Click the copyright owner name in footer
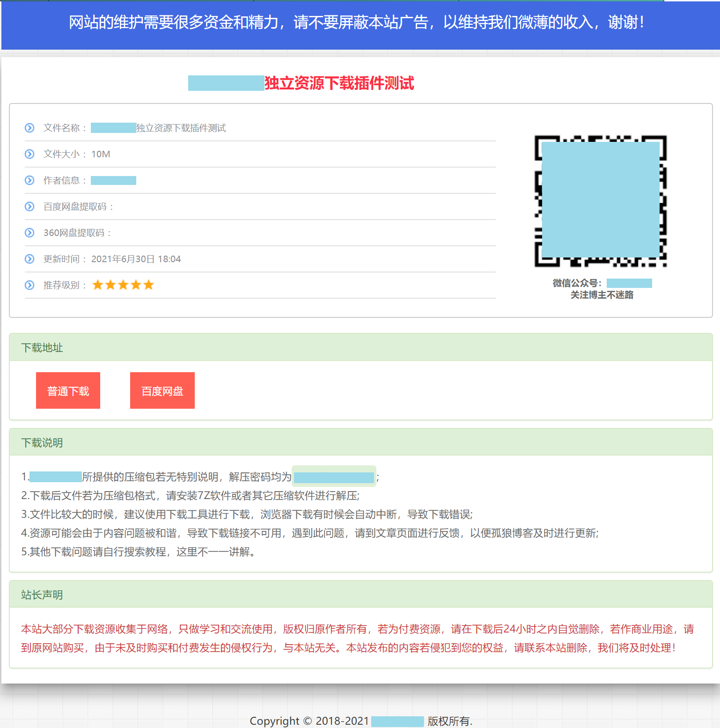 coord(397,721)
